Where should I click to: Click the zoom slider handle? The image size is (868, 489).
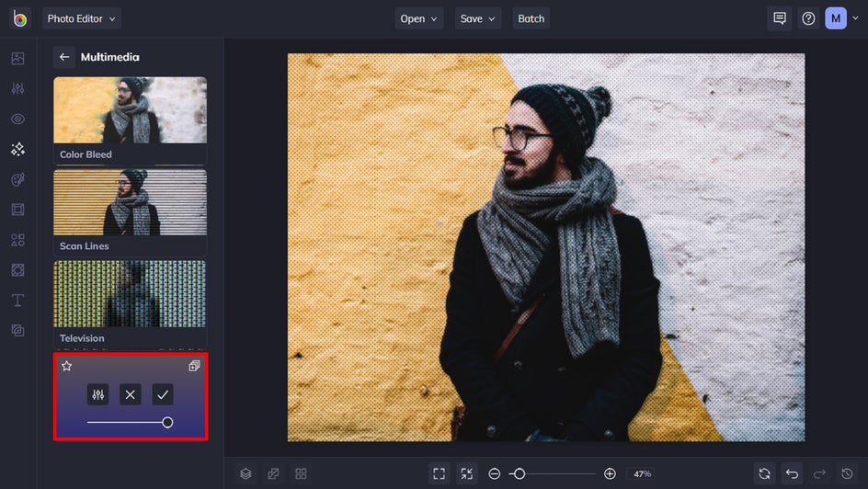click(520, 474)
